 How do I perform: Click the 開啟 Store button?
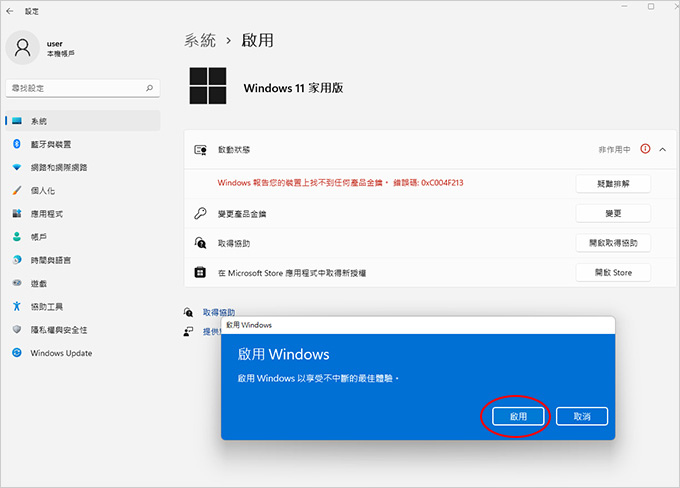(x=613, y=272)
